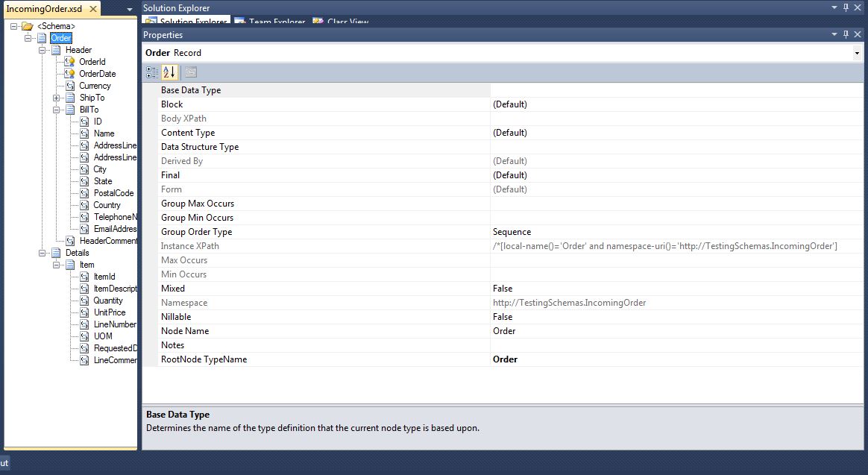
Task: Click the UOM element icon
Action: [x=84, y=336]
